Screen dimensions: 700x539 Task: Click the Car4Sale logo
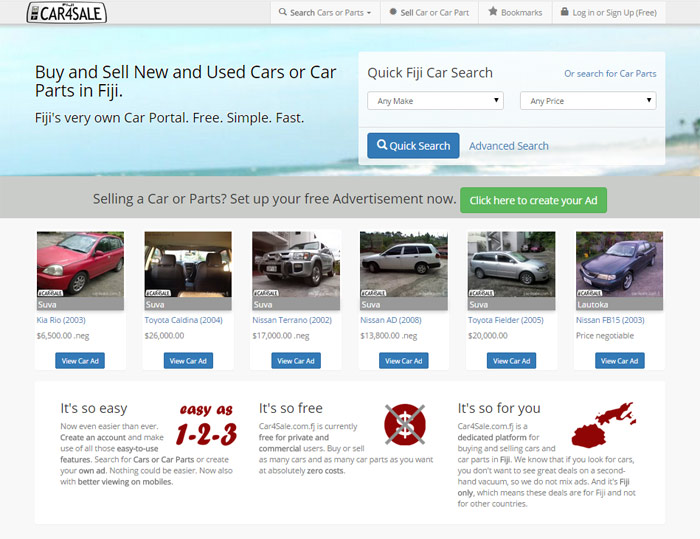[67, 12]
